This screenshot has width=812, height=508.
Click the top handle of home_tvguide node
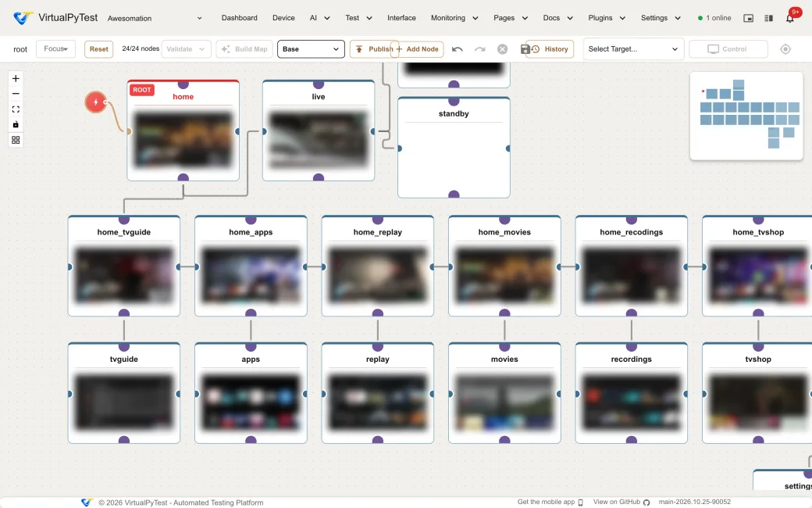tap(124, 220)
